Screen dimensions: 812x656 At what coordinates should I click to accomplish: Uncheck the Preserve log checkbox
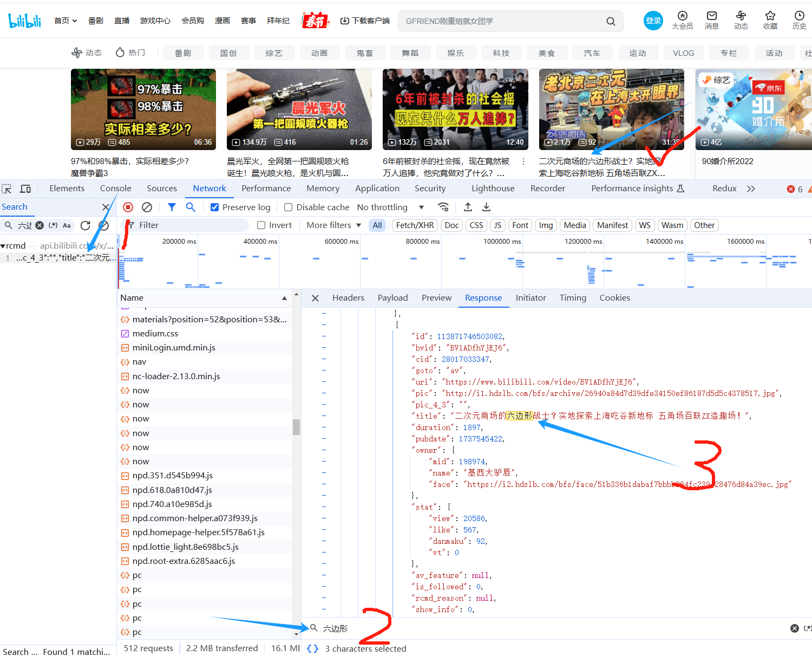pos(215,207)
